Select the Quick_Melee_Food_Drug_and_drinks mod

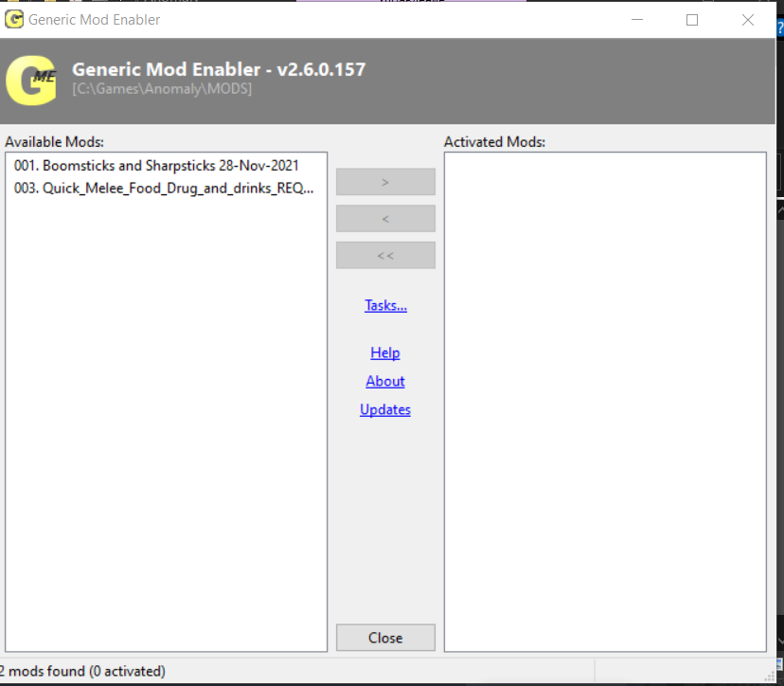coord(164,189)
